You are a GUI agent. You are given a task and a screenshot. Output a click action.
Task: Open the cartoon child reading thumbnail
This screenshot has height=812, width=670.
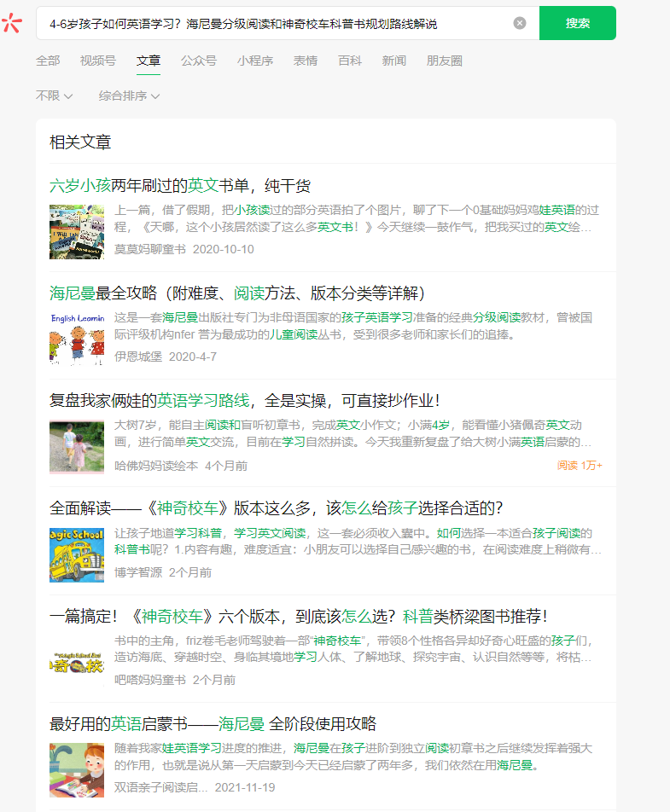tap(77, 770)
